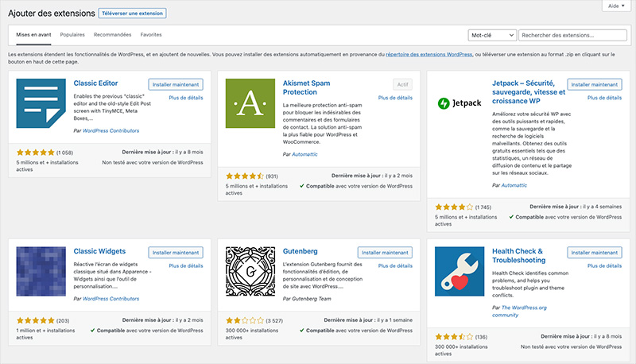View Plus de détails for Gutenberg

pos(395,265)
